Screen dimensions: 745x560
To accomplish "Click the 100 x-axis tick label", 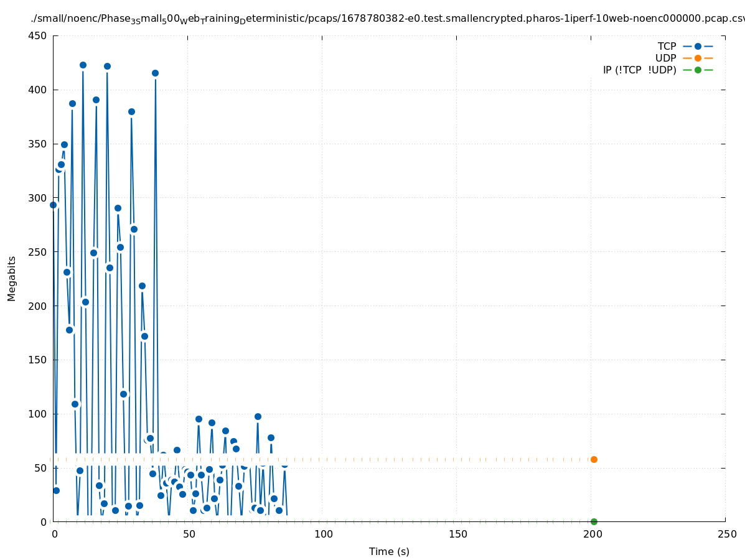I will [x=322, y=534].
